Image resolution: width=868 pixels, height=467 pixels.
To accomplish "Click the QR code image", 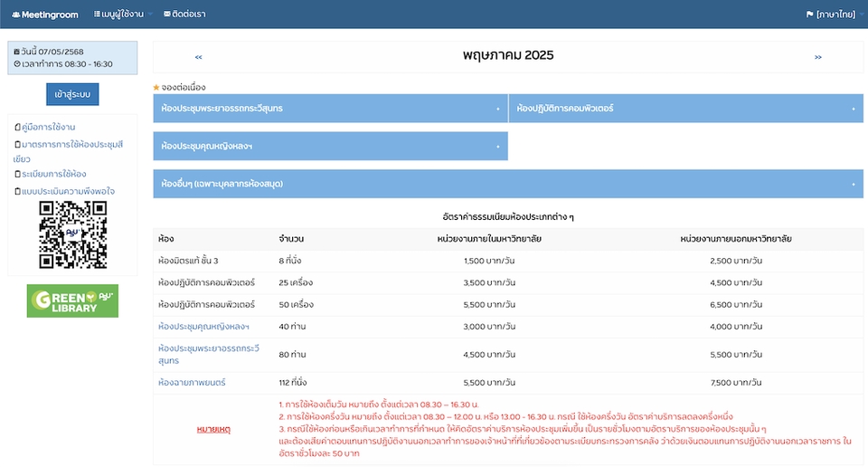I will coord(72,235).
